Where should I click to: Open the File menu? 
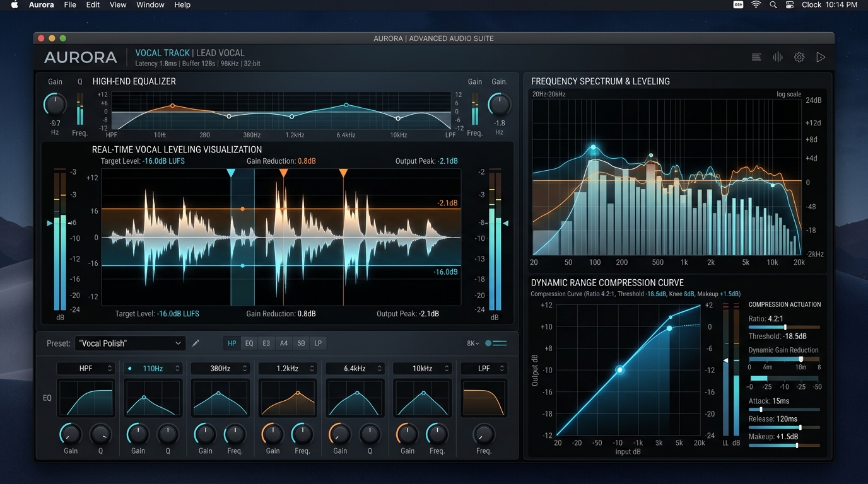pos(70,4)
